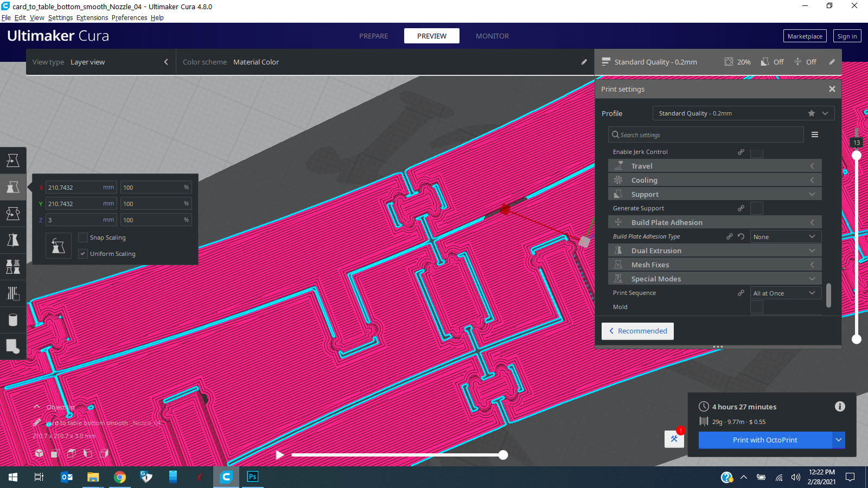Screen dimensions: 868x488
Task: Switch to the top view cube icon
Action: point(71,453)
